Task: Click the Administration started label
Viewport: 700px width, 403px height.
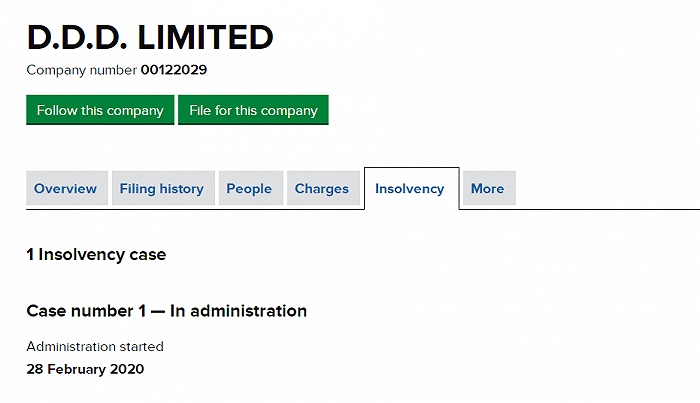Action: click(x=95, y=347)
